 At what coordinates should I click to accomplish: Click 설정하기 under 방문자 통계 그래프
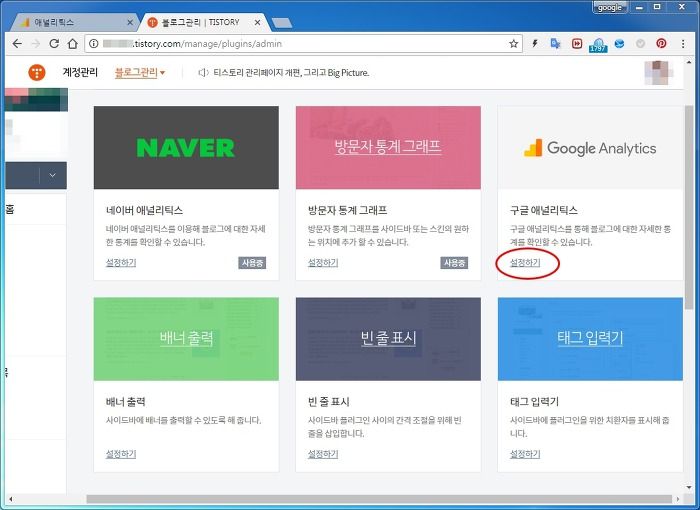coord(323,263)
